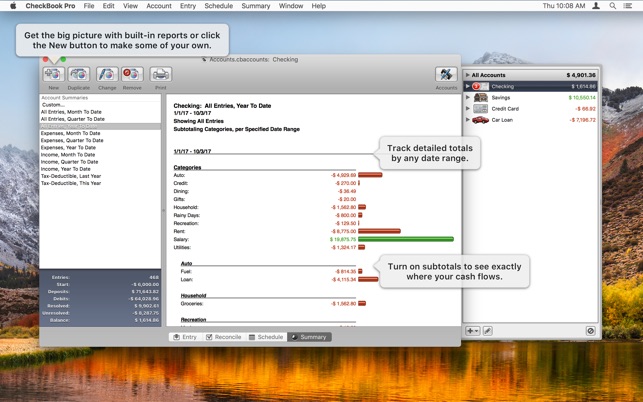Select the Summary tab
Screen dimensions: 643x402
[309, 337]
